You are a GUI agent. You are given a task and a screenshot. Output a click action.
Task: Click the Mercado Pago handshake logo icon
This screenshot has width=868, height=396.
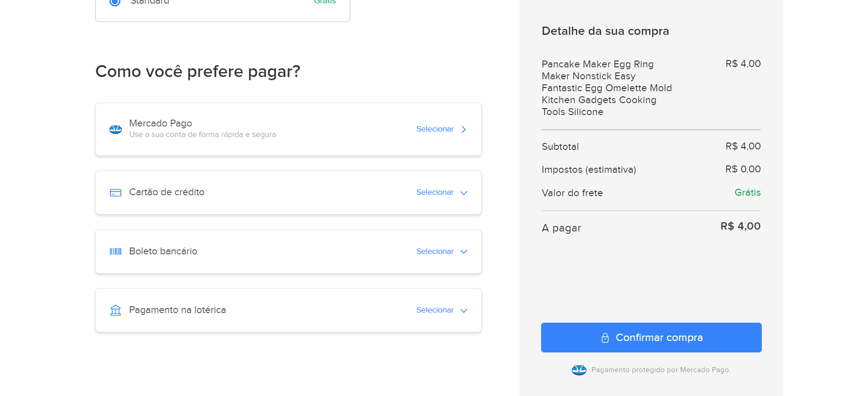click(x=115, y=129)
